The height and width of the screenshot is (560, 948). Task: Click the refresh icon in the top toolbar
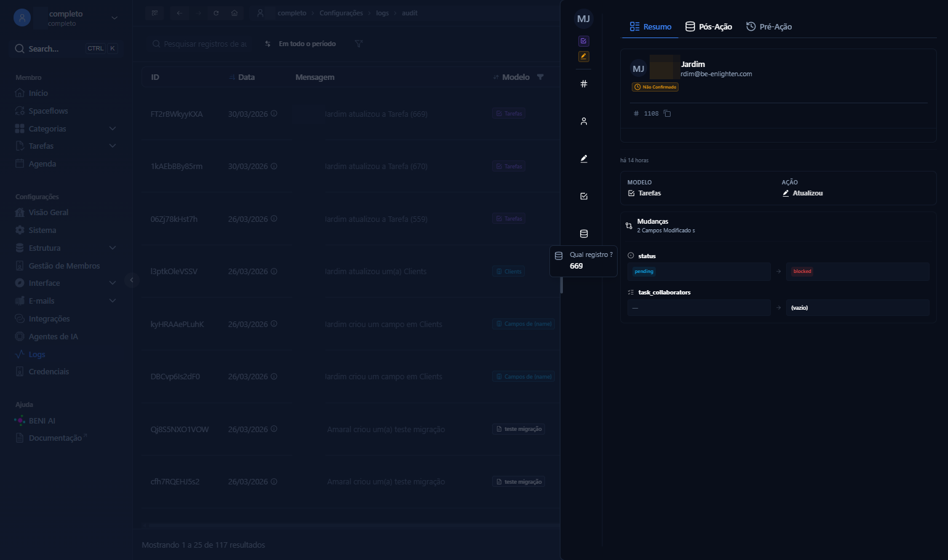216,13
